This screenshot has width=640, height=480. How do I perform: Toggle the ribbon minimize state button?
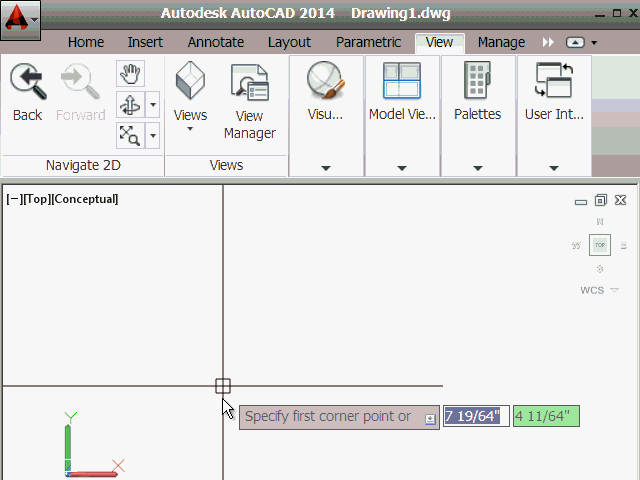575,42
